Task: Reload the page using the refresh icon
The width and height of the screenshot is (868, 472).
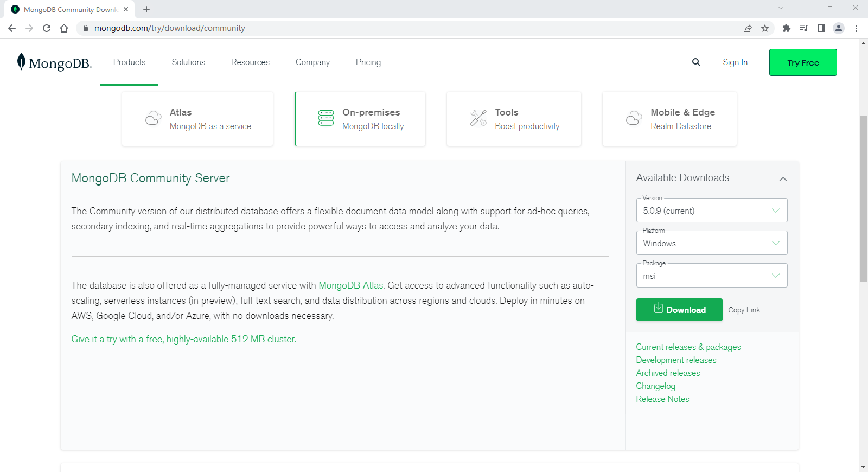Action: coord(47,28)
